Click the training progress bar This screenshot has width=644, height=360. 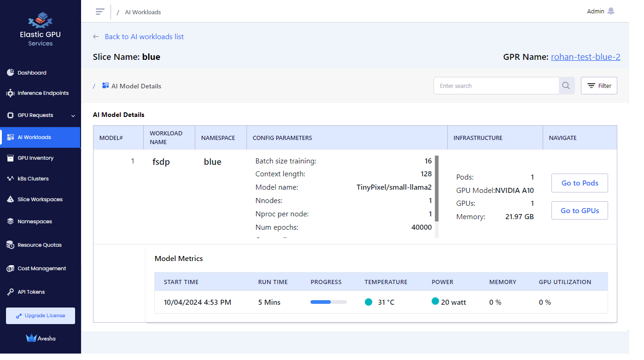click(328, 302)
